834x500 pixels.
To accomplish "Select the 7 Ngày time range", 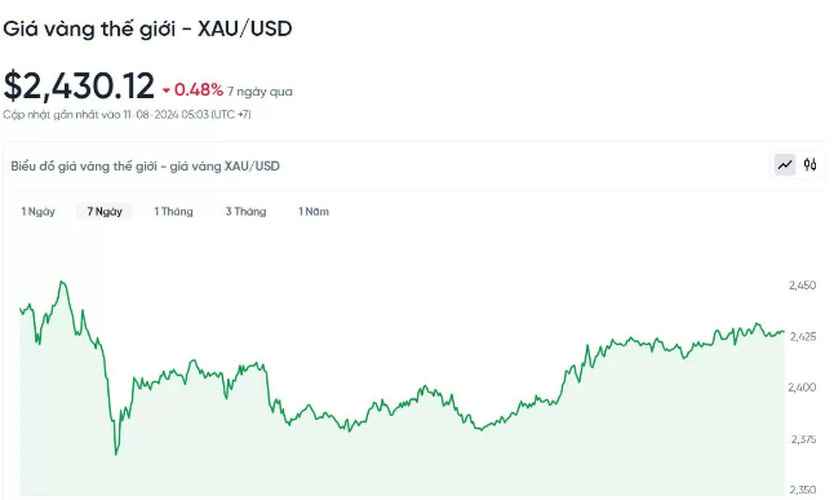I will tap(105, 212).
